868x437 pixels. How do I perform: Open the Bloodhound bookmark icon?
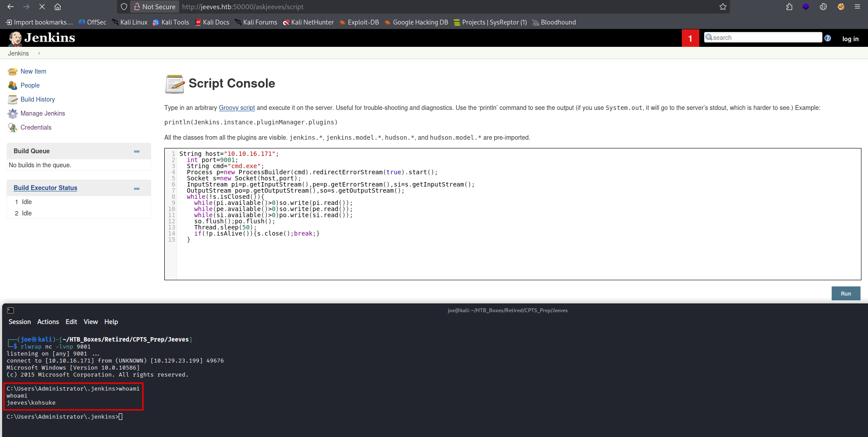point(535,22)
